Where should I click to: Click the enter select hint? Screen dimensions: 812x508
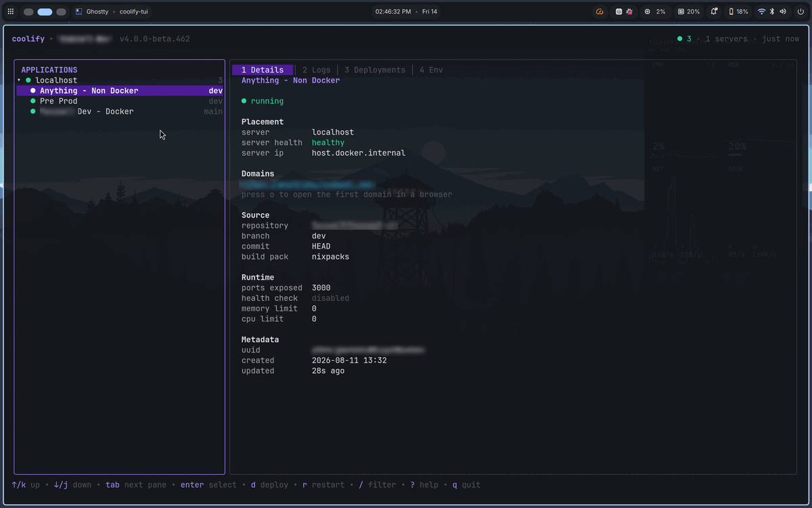pyautogui.click(x=208, y=485)
